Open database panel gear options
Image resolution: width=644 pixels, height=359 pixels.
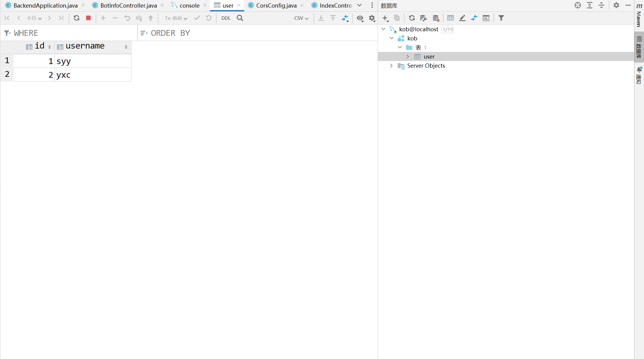pyautogui.click(x=616, y=5)
